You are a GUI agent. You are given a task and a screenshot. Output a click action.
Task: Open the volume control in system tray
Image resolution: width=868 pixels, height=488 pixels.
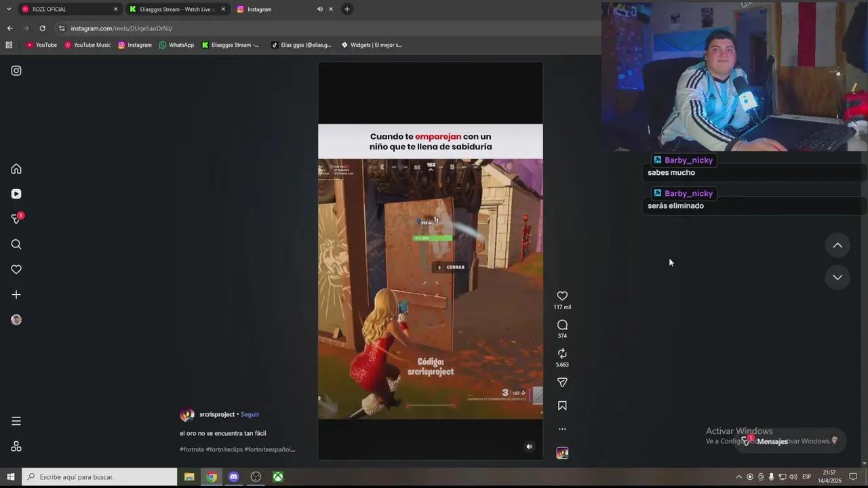click(793, 476)
